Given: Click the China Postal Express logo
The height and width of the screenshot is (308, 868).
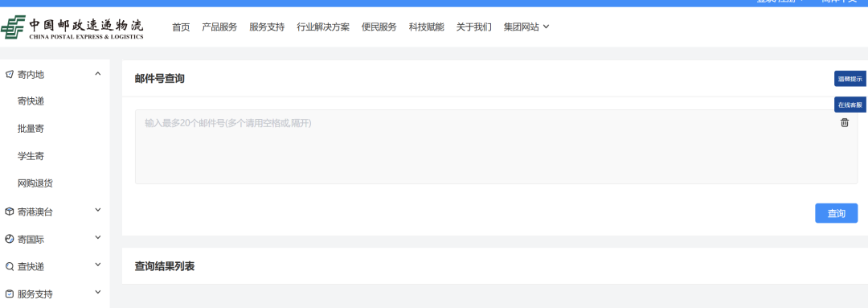Looking at the screenshot, I should click(x=72, y=27).
